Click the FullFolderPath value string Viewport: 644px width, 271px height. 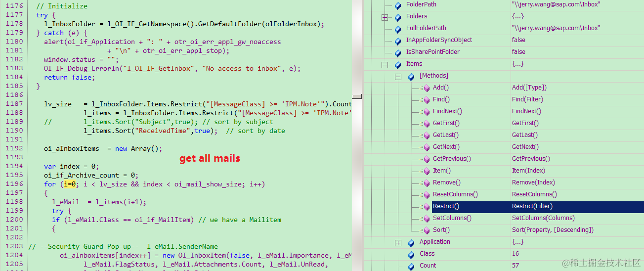[x=556, y=28]
